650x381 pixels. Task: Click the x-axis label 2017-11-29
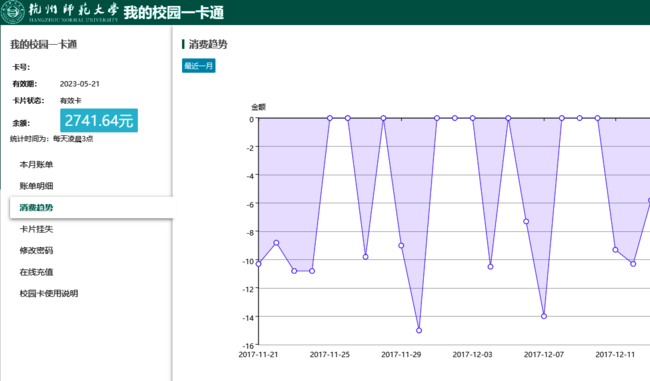coord(401,354)
